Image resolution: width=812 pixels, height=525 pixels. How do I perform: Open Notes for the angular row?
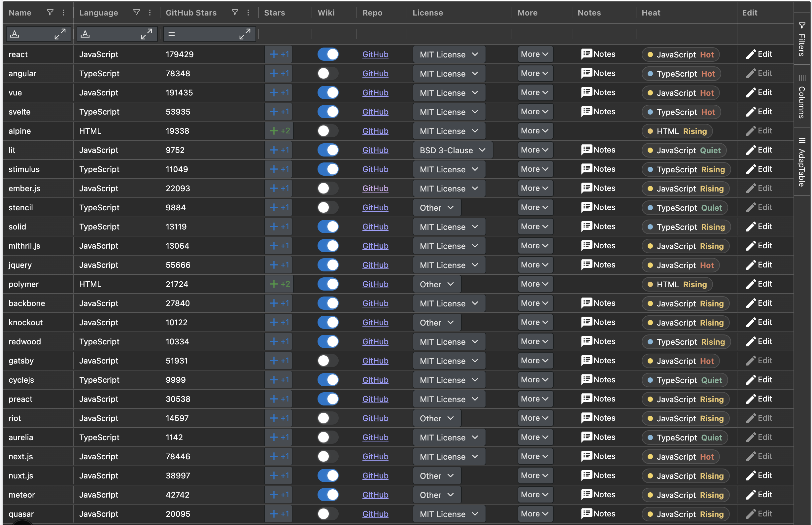tap(598, 73)
